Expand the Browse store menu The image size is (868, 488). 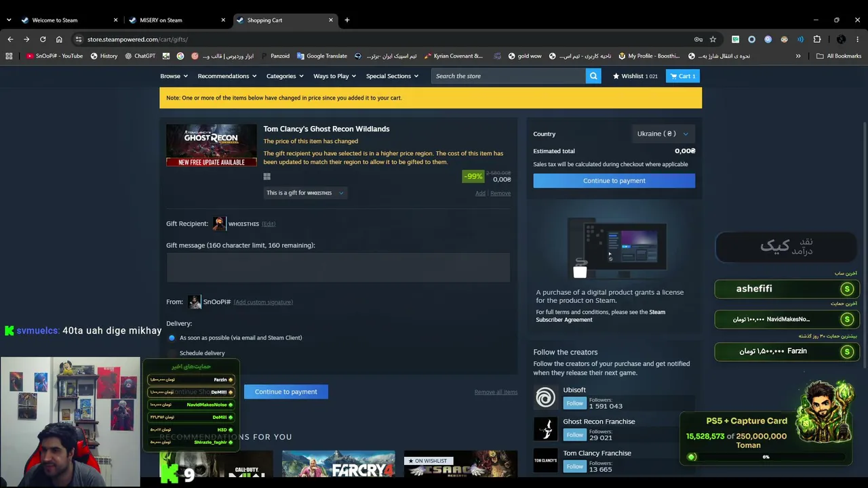click(174, 76)
